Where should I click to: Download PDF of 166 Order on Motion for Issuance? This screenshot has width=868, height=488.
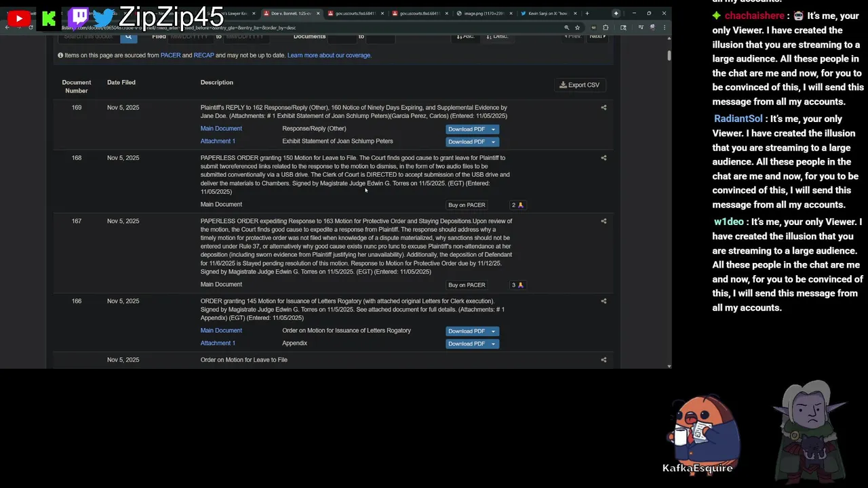coord(467,331)
